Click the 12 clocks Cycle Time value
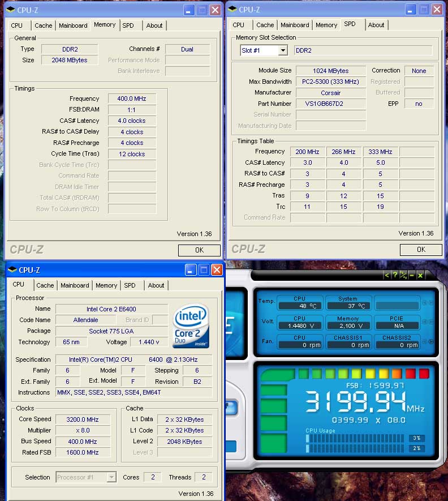The height and width of the screenshot is (501, 448). tap(132, 154)
